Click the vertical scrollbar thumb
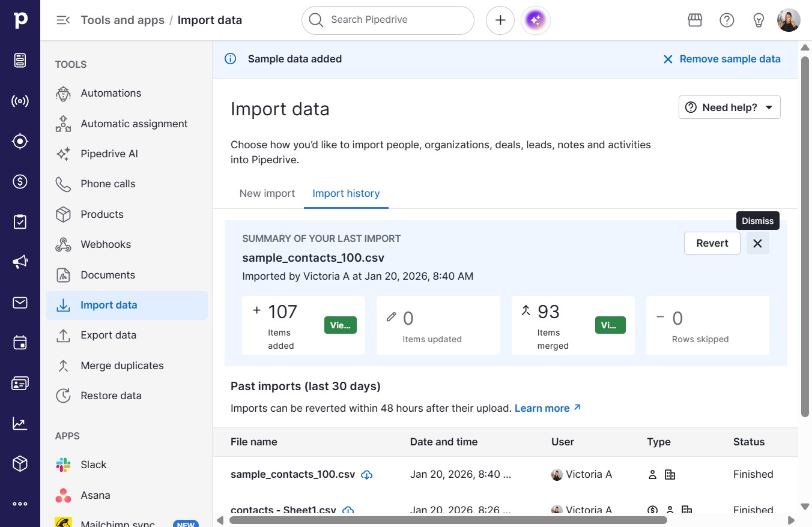This screenshot has width=812, height=527. [805, 236]
